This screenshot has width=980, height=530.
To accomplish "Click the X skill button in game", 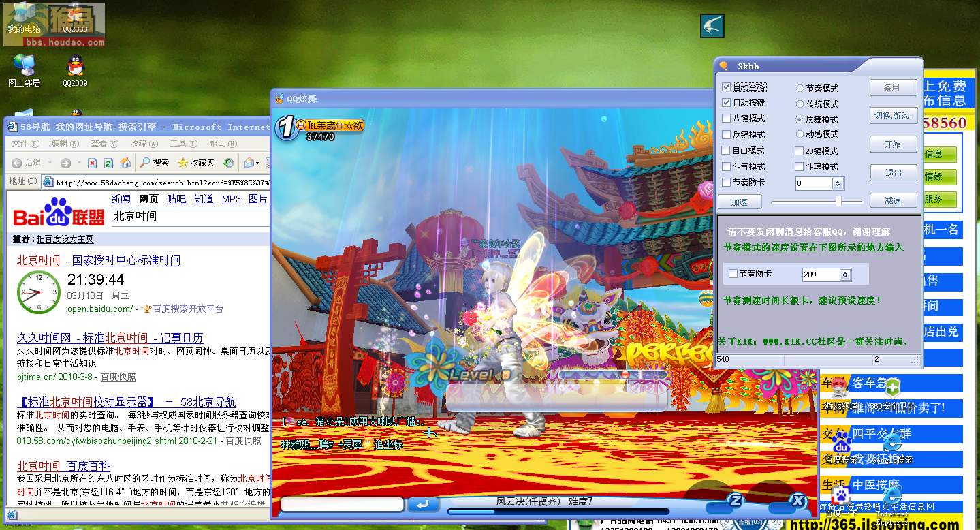I will (797, 501).
